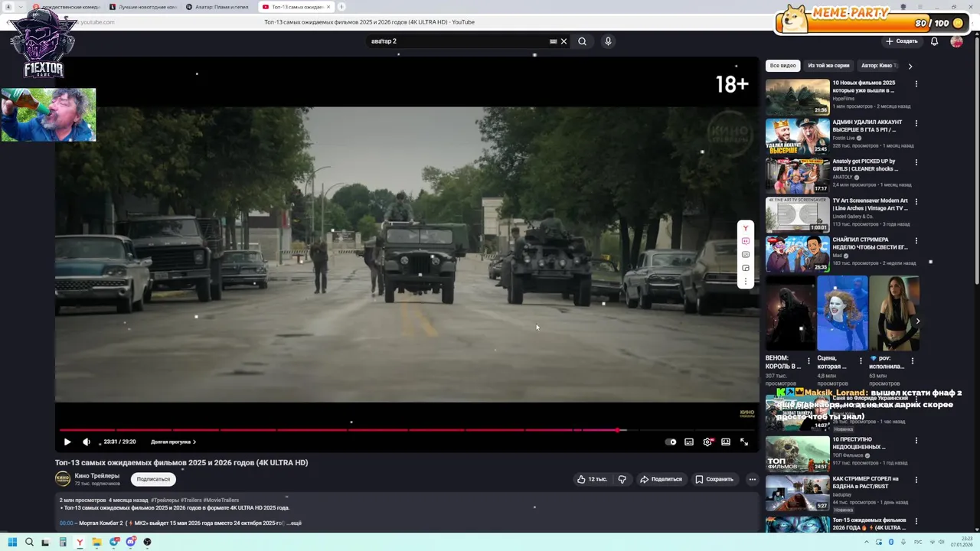Viewport: 980px width, 551px height.
Task: Click the #Трейлеры hashtag
Action: tap(165, 500)
